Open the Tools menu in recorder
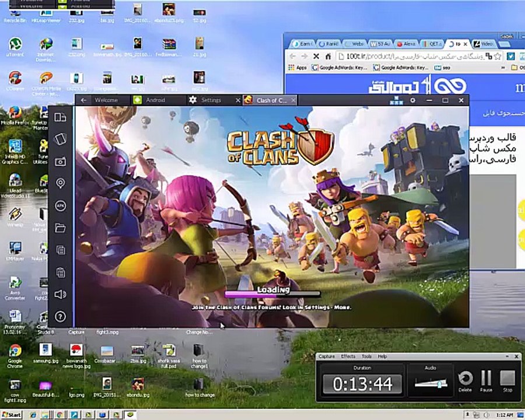The height and width of the screenshot is (420, 525). (x=367, y=356)
